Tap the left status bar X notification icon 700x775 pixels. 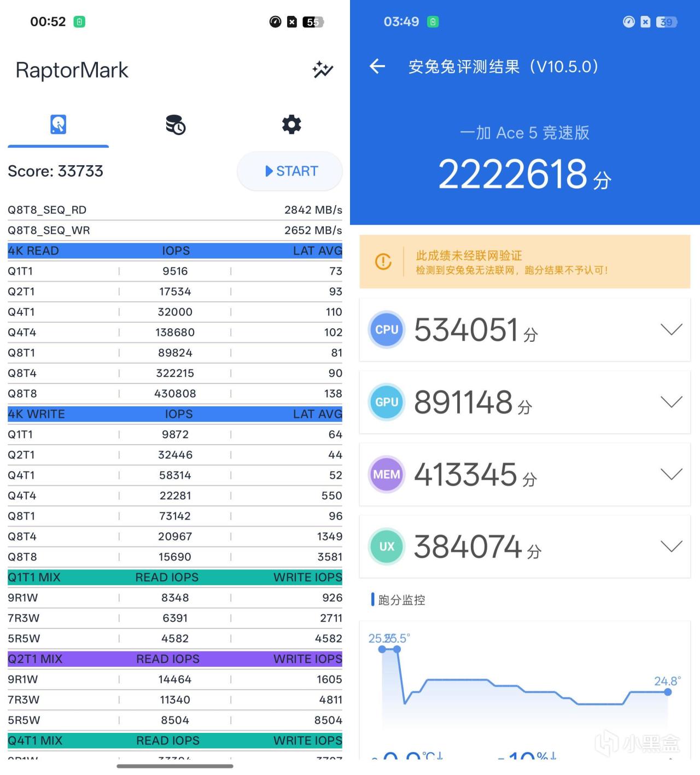tap(292, 22)
